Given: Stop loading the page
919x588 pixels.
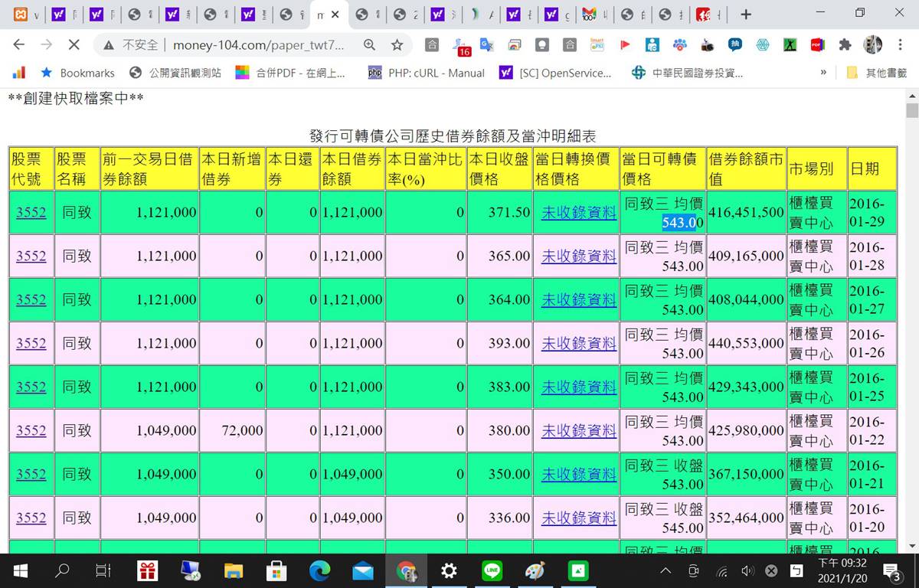Looking at the screenshot, I should 74,45.
